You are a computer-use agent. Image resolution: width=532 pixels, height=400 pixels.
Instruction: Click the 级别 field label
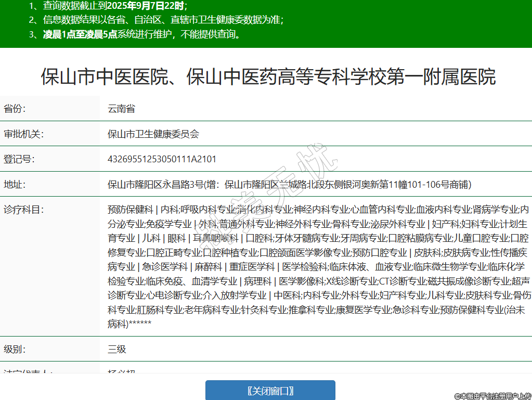[x=15, y=349]
